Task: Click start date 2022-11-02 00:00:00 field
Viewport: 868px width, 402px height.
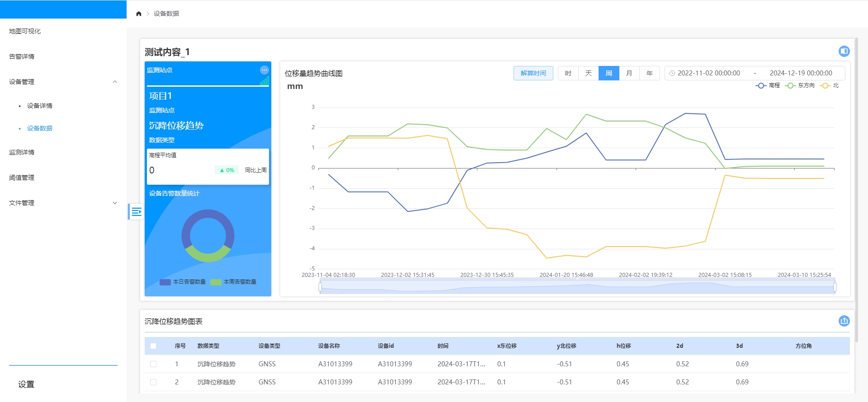Action: [x=709, y=73]
